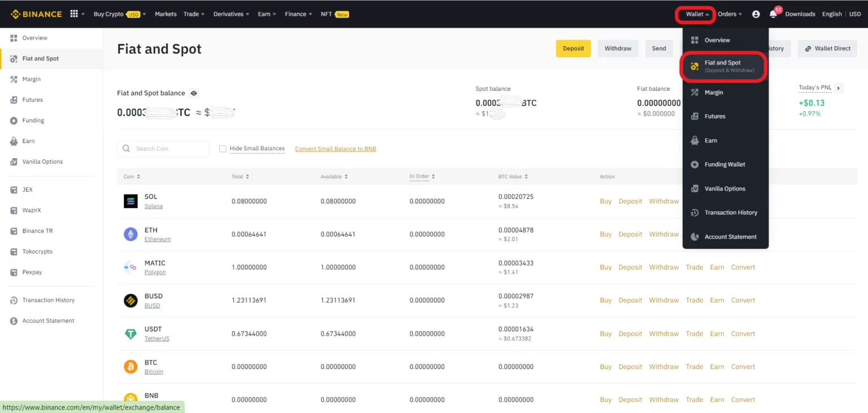Enable the Hide Small Balances checkbox
Image resolution: width=868 pixels, height=413 pixels.
[x=223, y=149]
